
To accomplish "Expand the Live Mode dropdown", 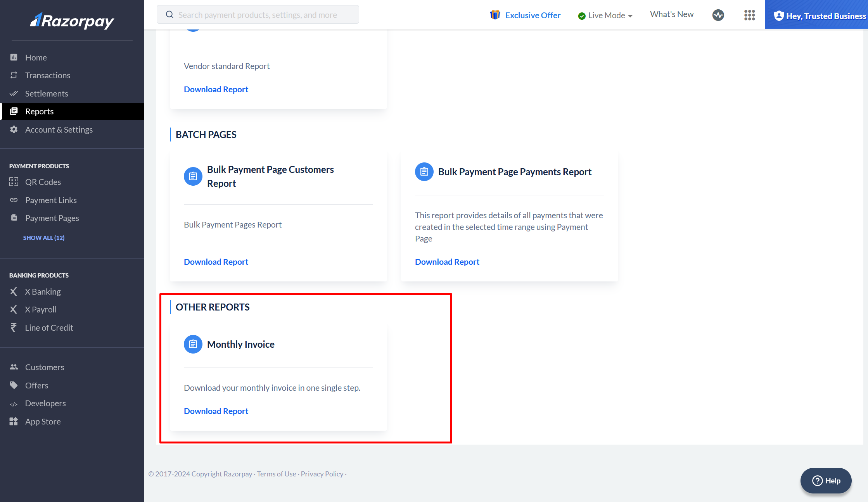I will pyautogui.click(x=605, y=16).
